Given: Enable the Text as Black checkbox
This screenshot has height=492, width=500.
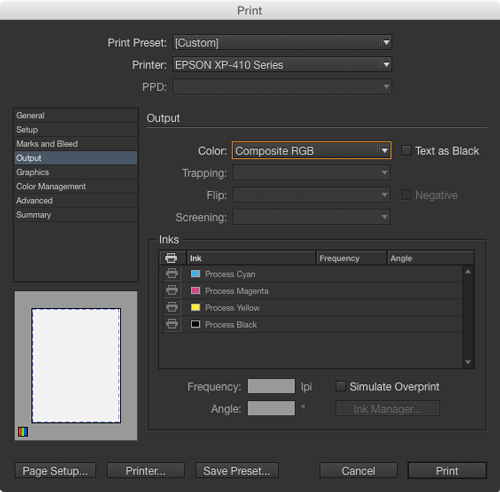Looking at the screenshot, I should pos(406,151).
